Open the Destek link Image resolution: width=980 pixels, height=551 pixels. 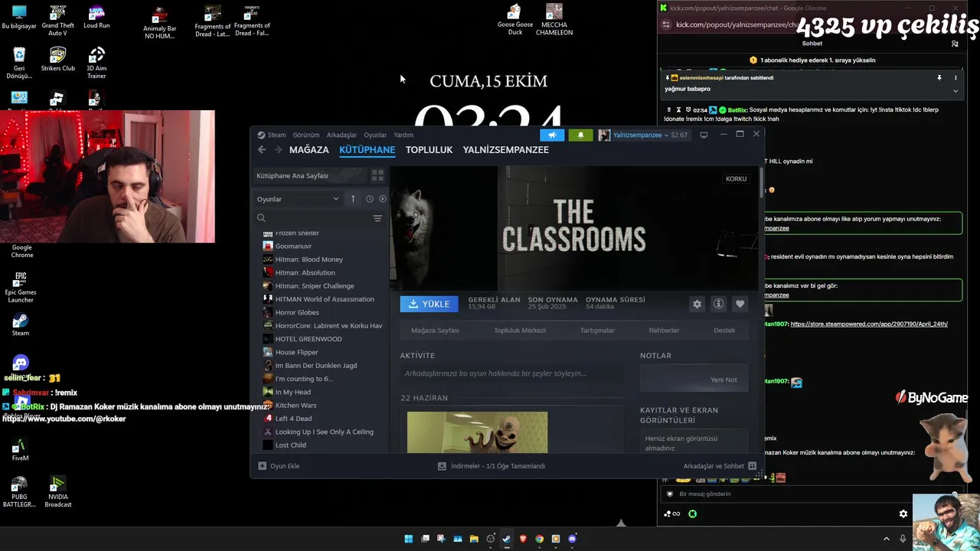pyautogui.click(x=724, y=331)
